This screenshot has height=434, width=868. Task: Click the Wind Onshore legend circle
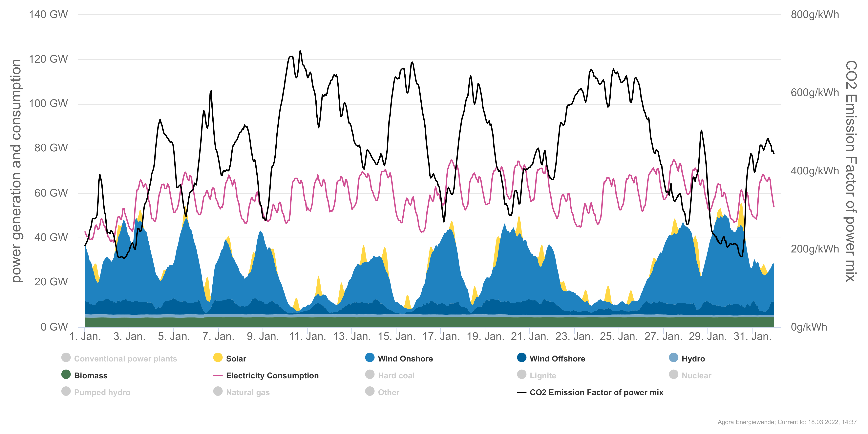point(370,358)
